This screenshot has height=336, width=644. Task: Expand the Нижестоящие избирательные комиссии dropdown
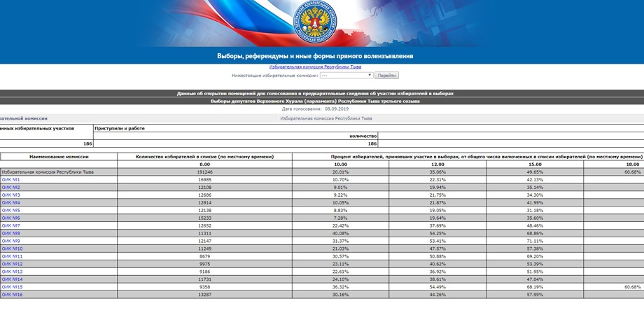[346, 75]
